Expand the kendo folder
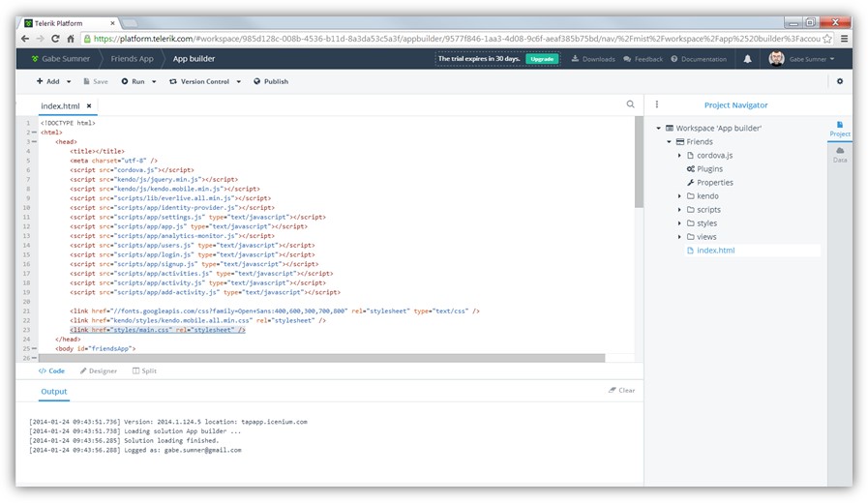This screenshot has height=503, width=868. pos(679,196)
